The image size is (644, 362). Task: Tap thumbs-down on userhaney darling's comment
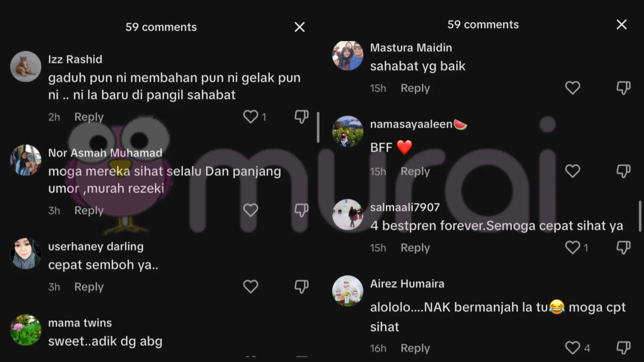301,287
